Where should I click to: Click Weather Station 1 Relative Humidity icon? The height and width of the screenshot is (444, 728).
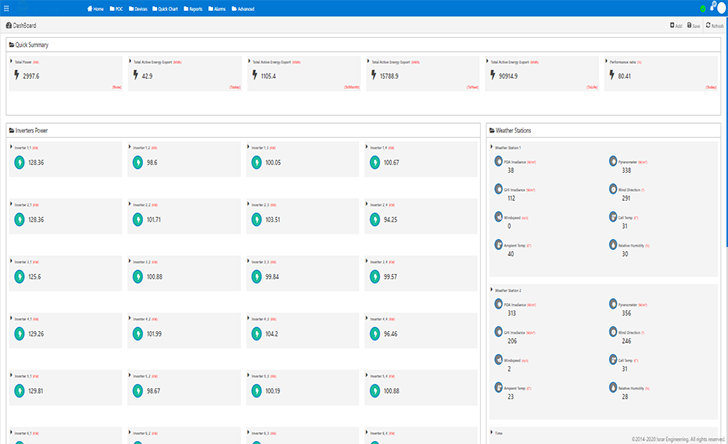pyautogui.click(x=613, y=244)
